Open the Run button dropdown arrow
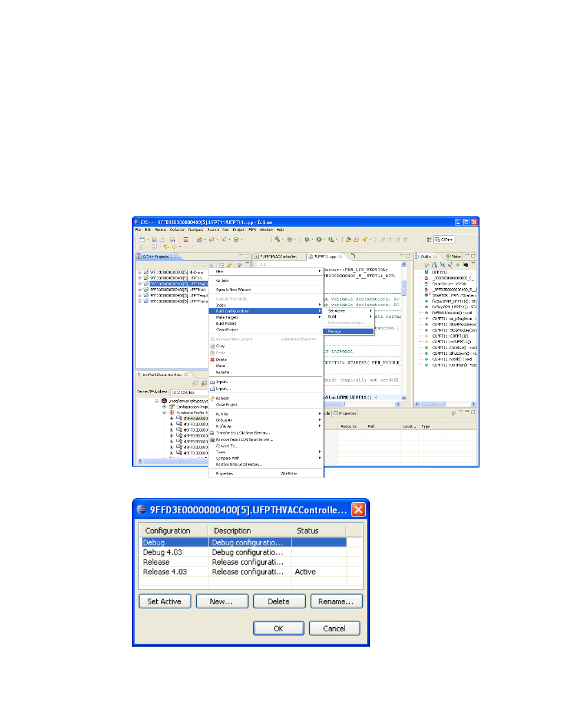This screenshot has height=728, width=562. pos(325,239)
